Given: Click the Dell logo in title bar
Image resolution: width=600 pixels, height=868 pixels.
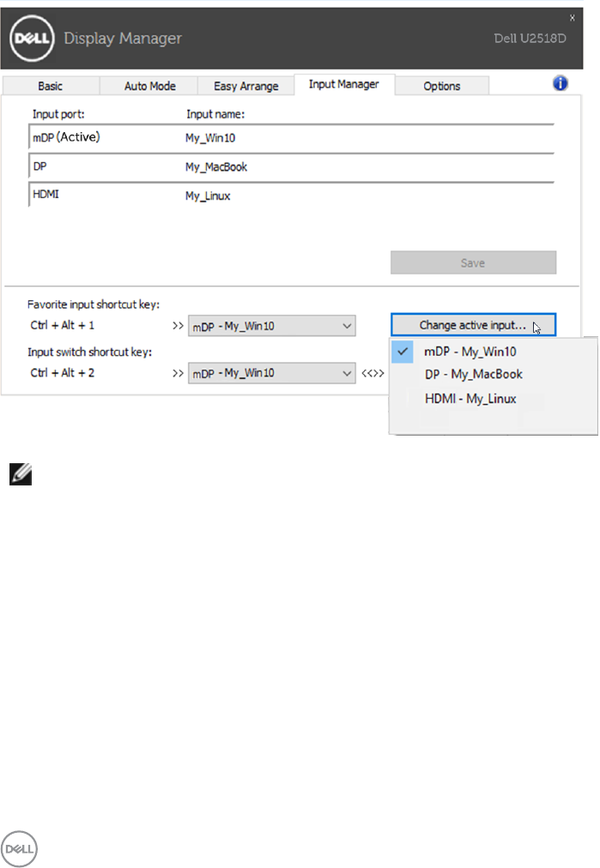Looking at the screenshot, I should (x=32, y=39).
